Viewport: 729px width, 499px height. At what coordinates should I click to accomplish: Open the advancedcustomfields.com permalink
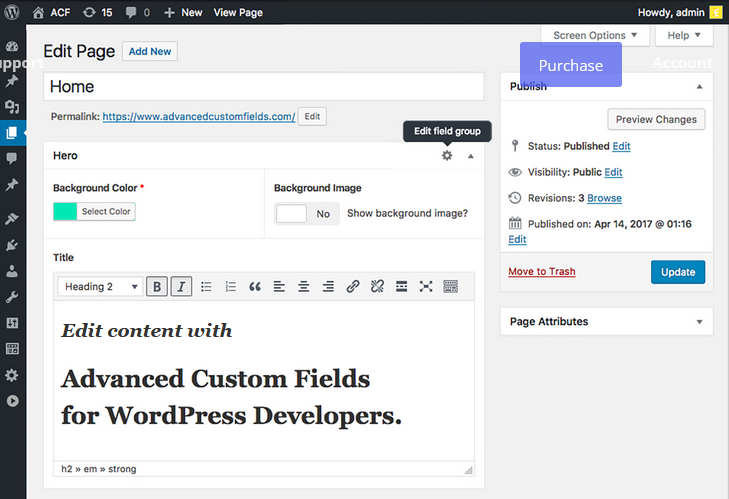(199, 117)
